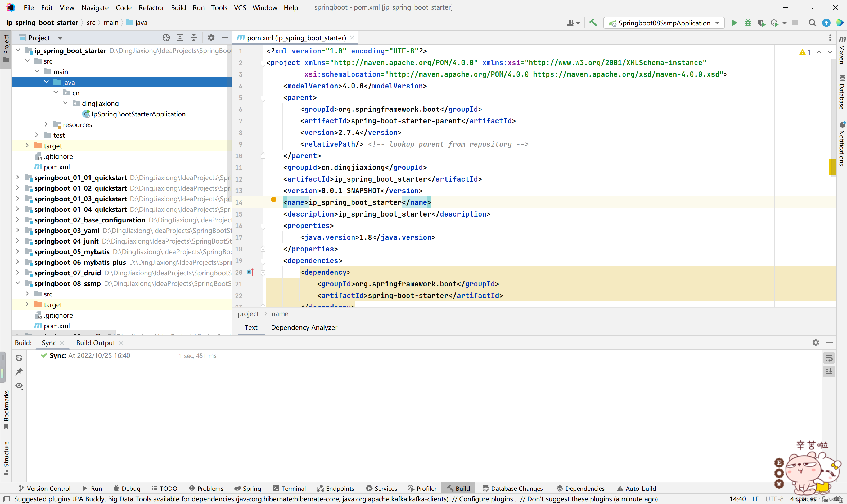Go to next highlighted error arrow
Viewport: 847px width, 504px height.
[830, 52]
